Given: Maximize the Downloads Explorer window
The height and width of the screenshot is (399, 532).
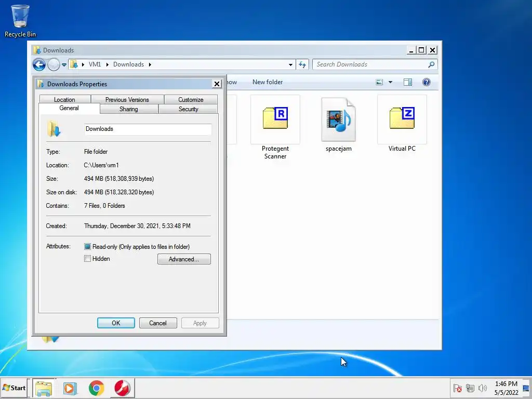Looking at the screenshot, I should 421,50.
